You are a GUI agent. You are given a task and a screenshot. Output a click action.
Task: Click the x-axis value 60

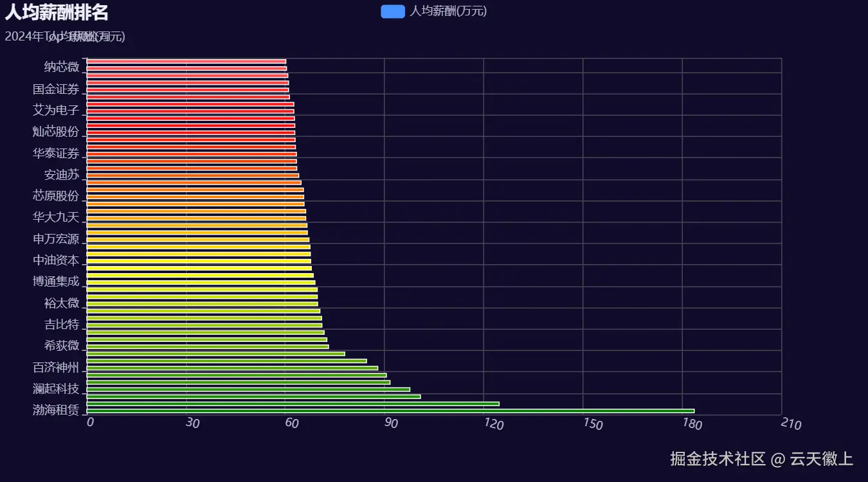coord(291,423)
